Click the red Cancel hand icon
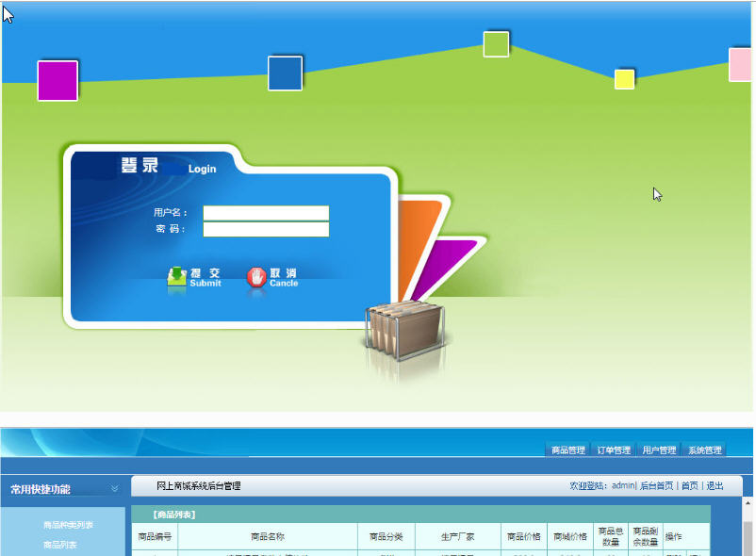This screenshot has width=756, height=556. point(255,276)
